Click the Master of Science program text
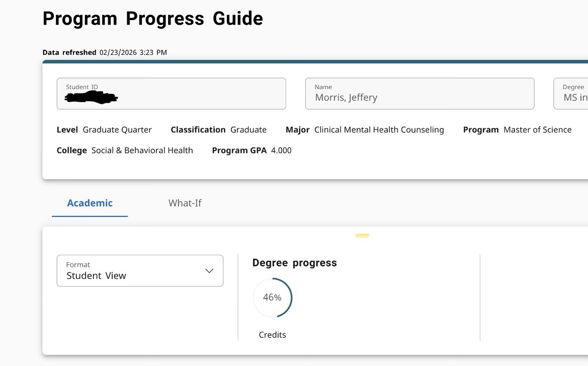This screenshot has height=366, width=588. pos(537,130)
